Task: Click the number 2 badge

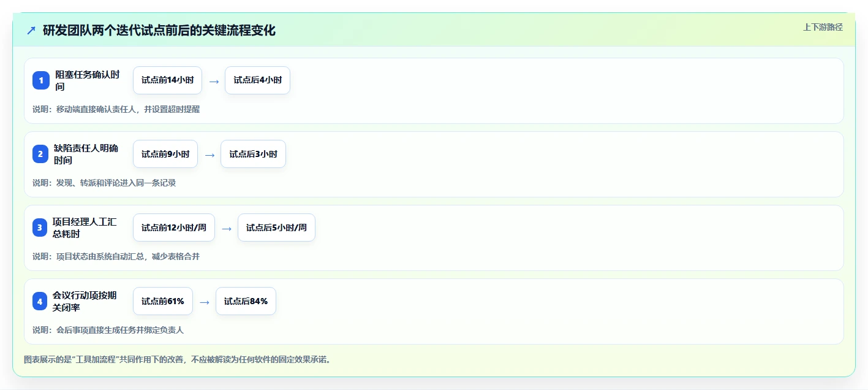Action: (40, 154)
